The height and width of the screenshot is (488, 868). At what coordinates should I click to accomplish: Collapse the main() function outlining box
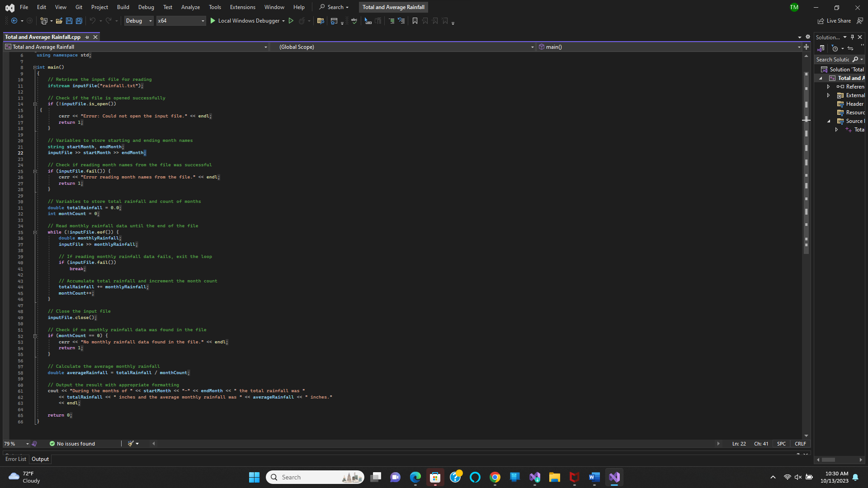coord(35,67)
